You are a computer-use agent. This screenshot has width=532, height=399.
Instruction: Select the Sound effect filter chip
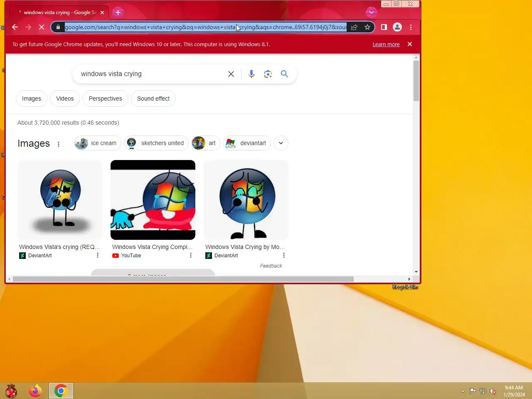(153, 99)
